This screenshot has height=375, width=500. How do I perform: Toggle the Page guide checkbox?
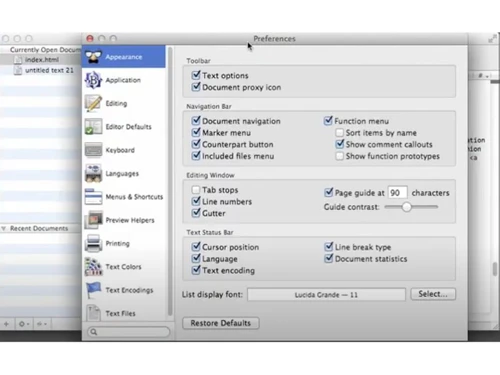pyautogui.click(x=329, y=192)
